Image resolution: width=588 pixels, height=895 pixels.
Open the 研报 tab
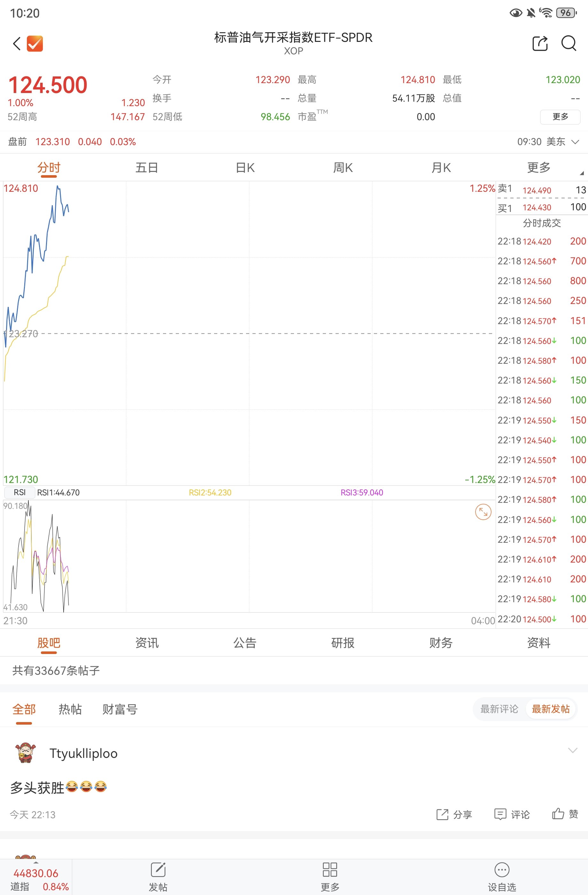point(343,643)
